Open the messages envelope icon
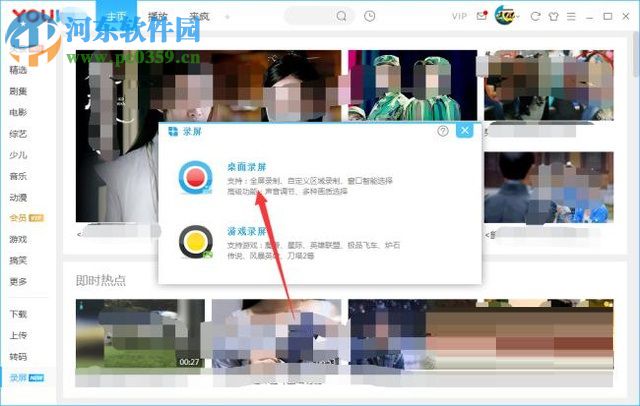Viewport: 640px width, 406px height. point(482,16)
